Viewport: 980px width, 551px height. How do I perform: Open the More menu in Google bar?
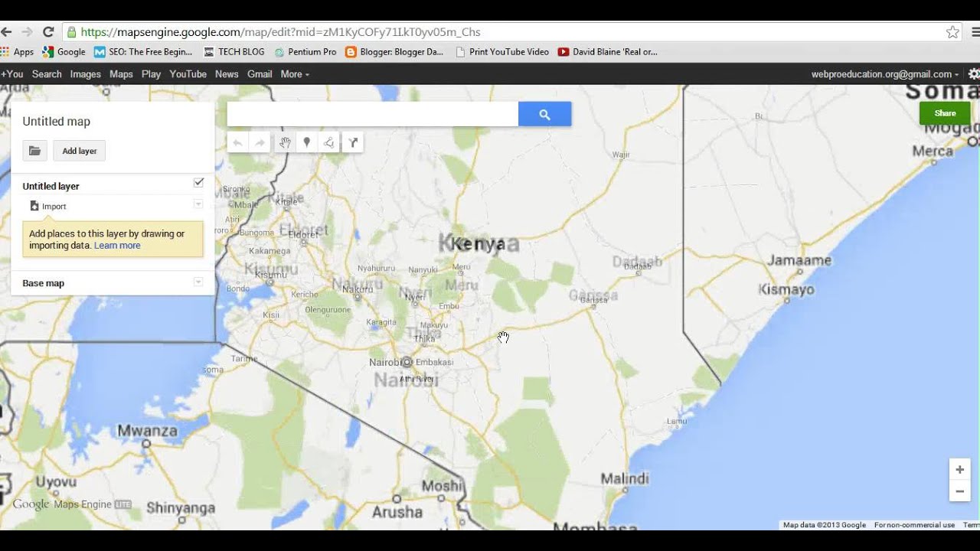point(295,74)
